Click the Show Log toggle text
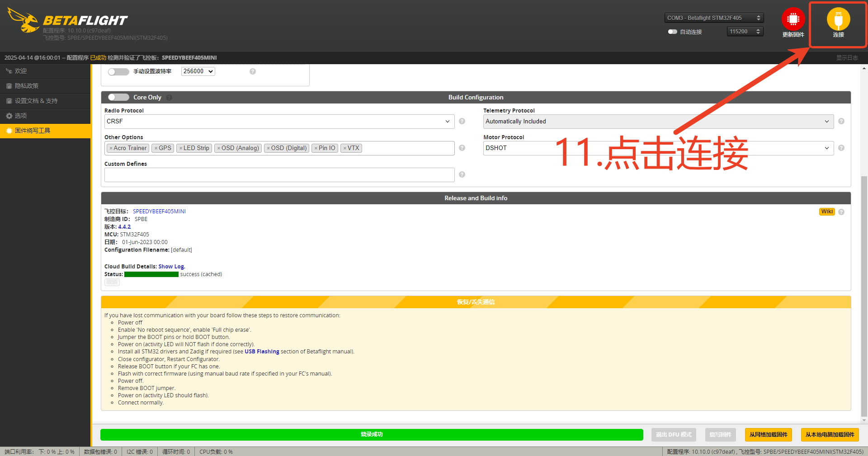This screenshot has width=868, height=456. [x=847, y=58]
